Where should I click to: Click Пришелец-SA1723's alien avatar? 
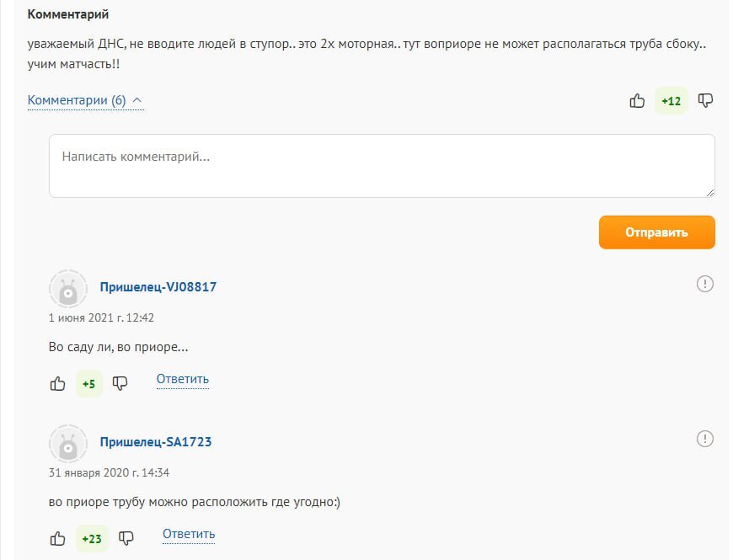(68, 445)
